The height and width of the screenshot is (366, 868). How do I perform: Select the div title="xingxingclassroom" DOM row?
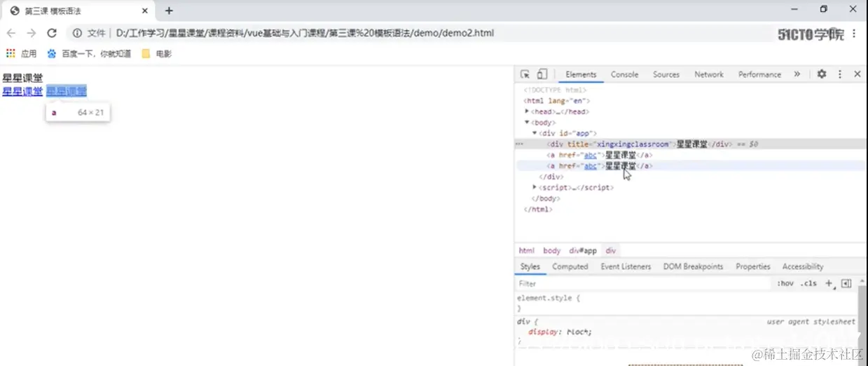pos(691,144)
